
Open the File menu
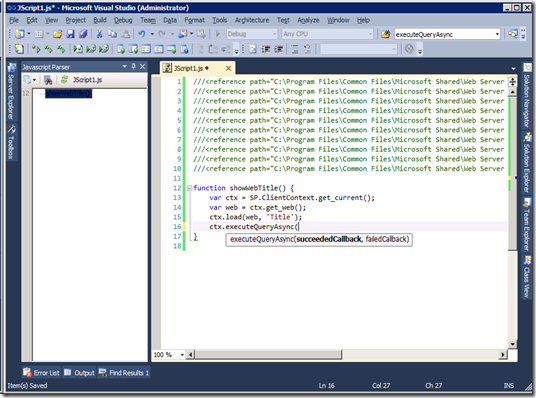(14, 20)
